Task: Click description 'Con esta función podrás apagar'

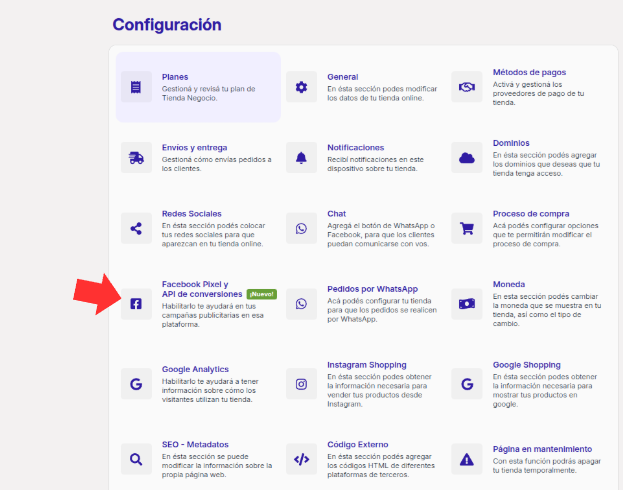Action: (547, 461)
